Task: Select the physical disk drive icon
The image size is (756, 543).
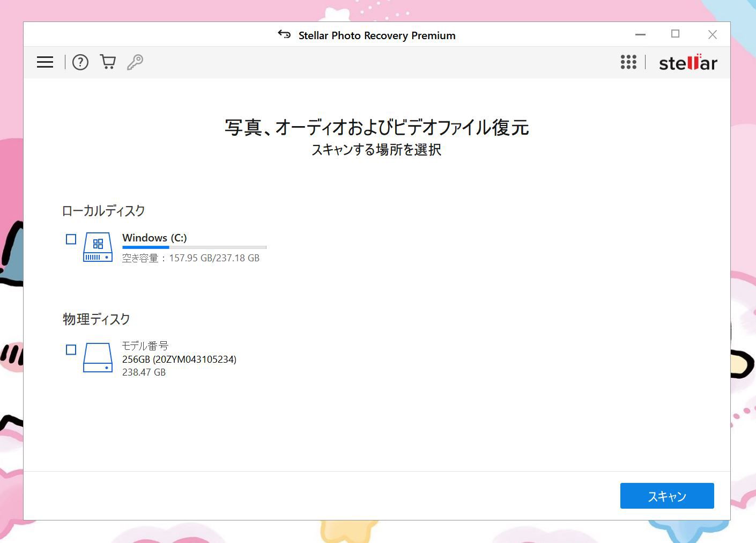Action: coord(98,357)
